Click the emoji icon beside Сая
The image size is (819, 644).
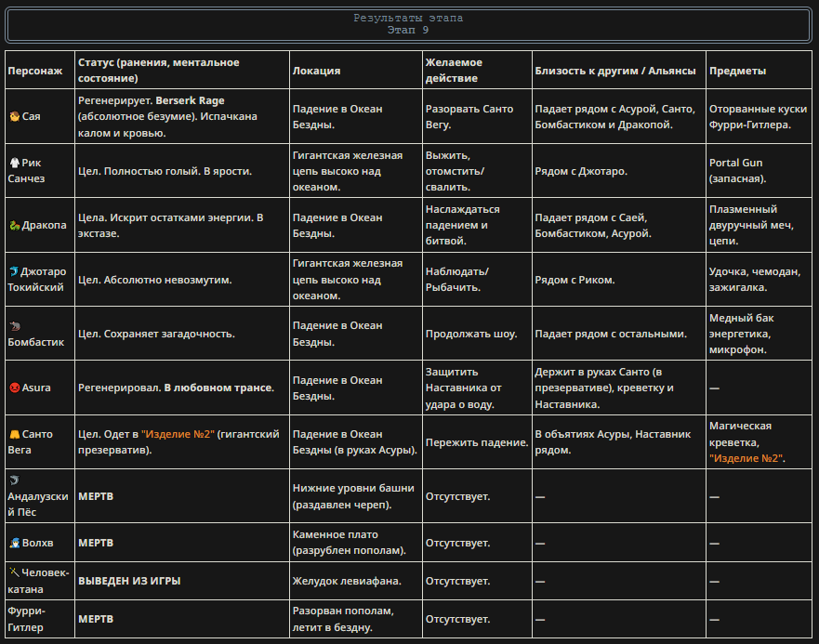click(15, 116)
